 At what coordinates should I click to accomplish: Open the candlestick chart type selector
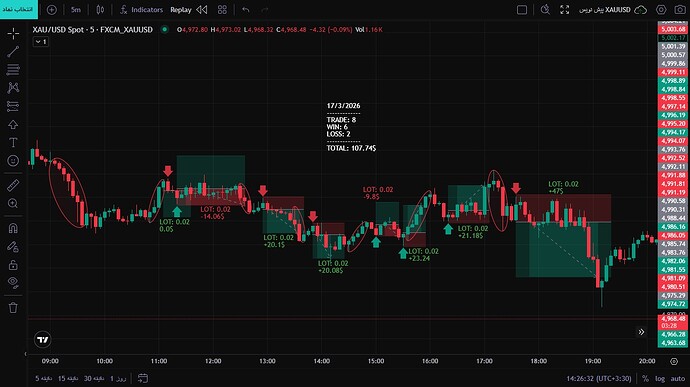click(100, 10)
